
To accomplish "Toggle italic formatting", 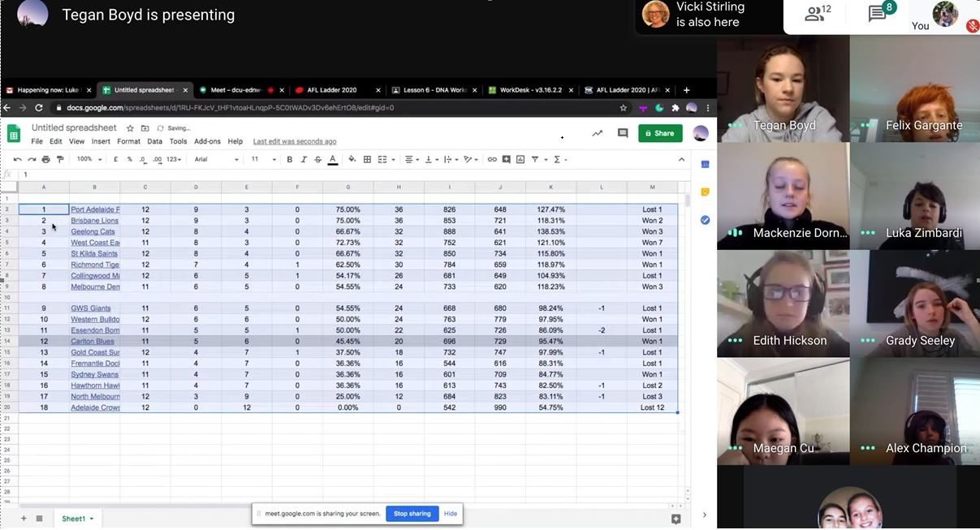I will pyautogui.click(x=304, y=159).
